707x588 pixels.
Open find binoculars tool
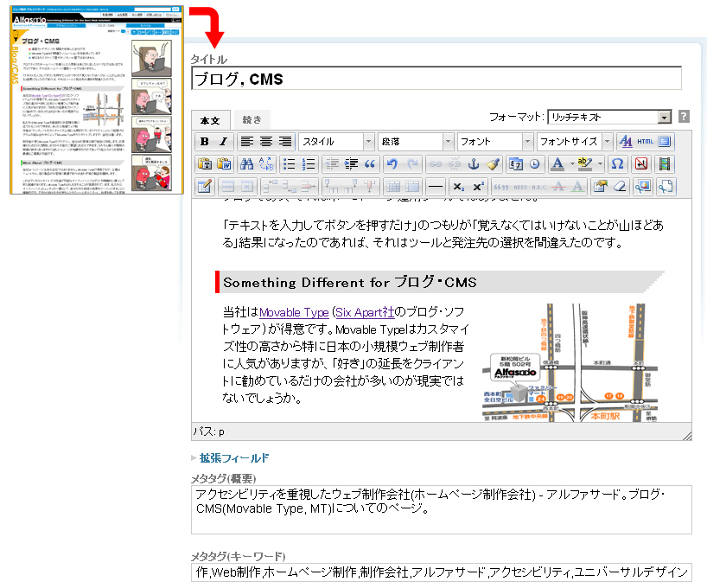[246, 163]
